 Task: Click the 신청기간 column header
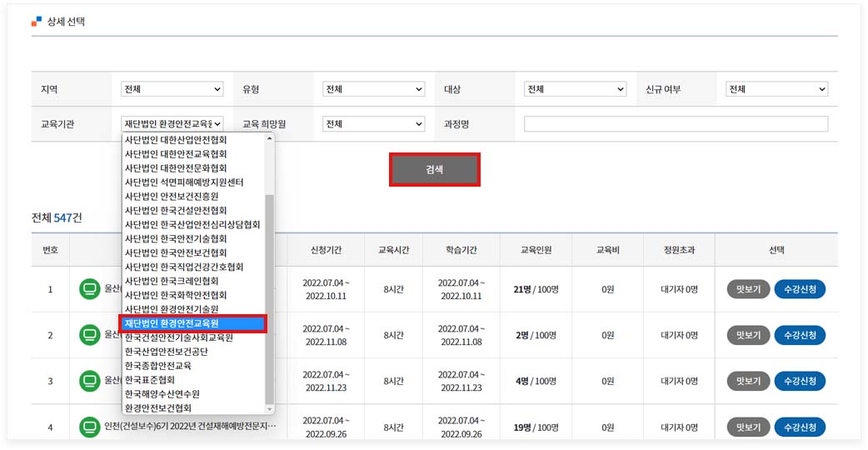[x=326, y=250]
